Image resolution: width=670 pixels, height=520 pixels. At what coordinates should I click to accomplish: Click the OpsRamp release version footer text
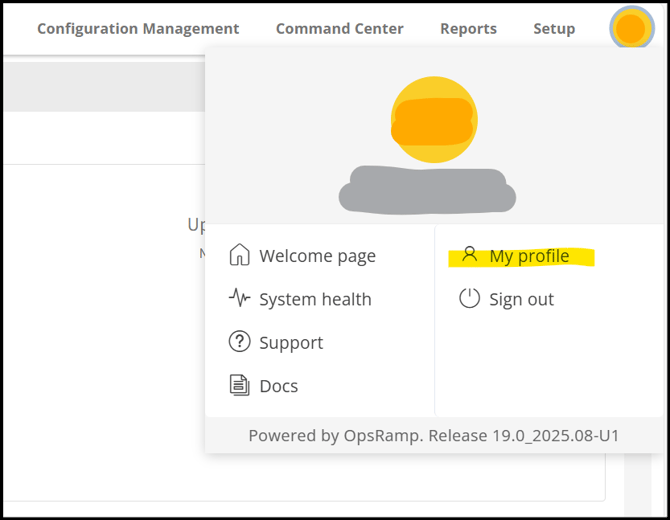434,436
